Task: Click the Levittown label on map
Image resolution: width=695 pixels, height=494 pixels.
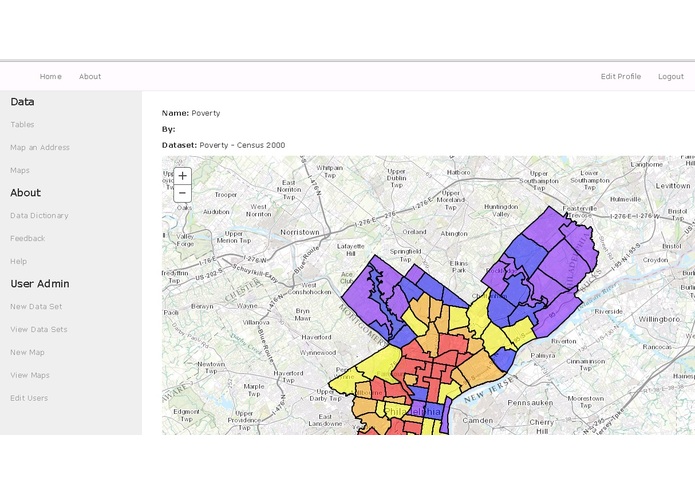Action: pyautogui.click(x=673, y=186)
